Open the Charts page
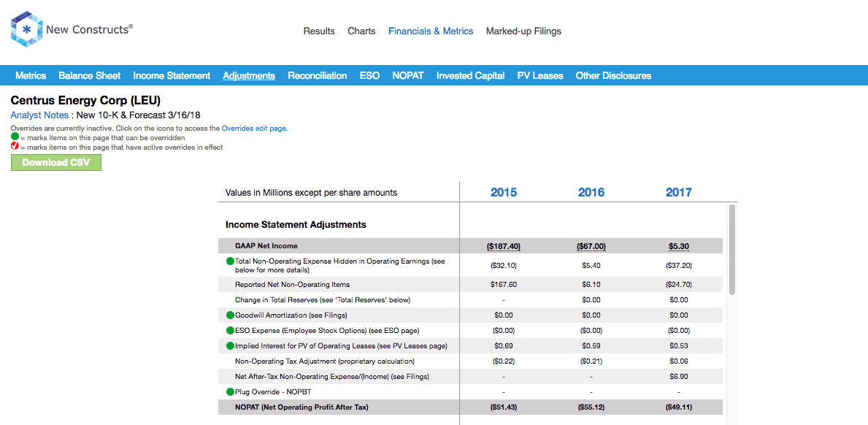 tap(361, 31)
